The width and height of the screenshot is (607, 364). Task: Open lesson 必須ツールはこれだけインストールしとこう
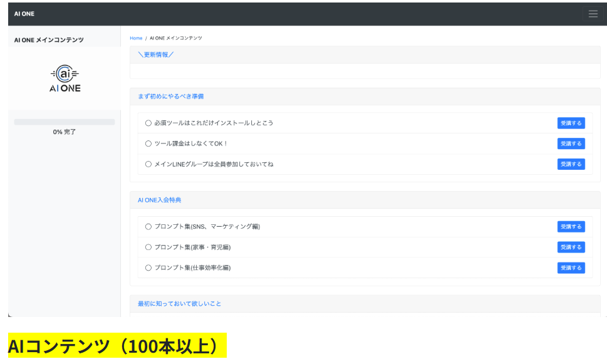click(214, 123)
